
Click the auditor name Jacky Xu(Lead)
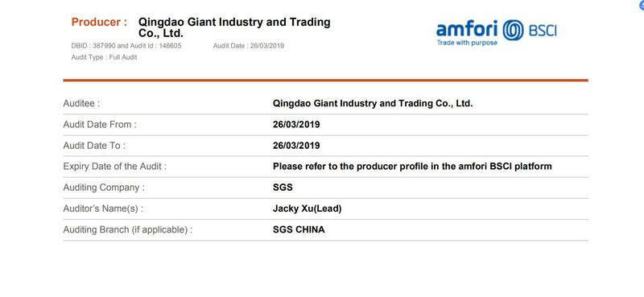tap(308, 208)
